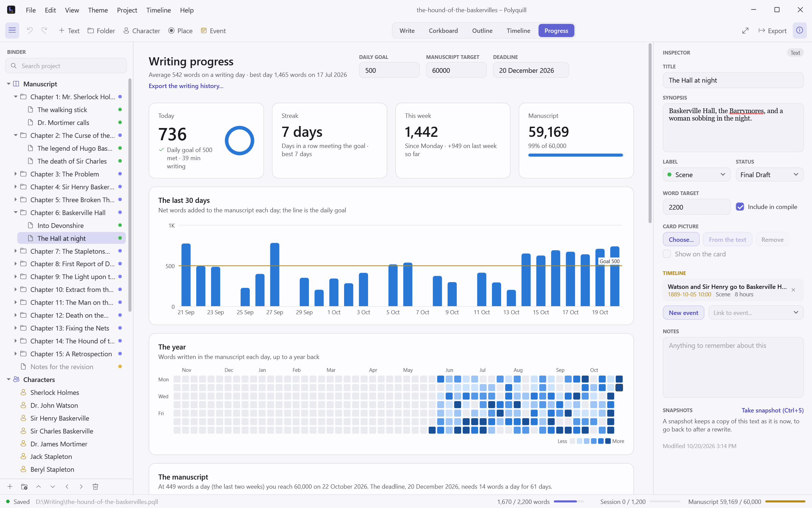This screenshot has width=812, height=508.
Task: Expand Chapter 3: The Problem folder
Action: coord(16,174)
